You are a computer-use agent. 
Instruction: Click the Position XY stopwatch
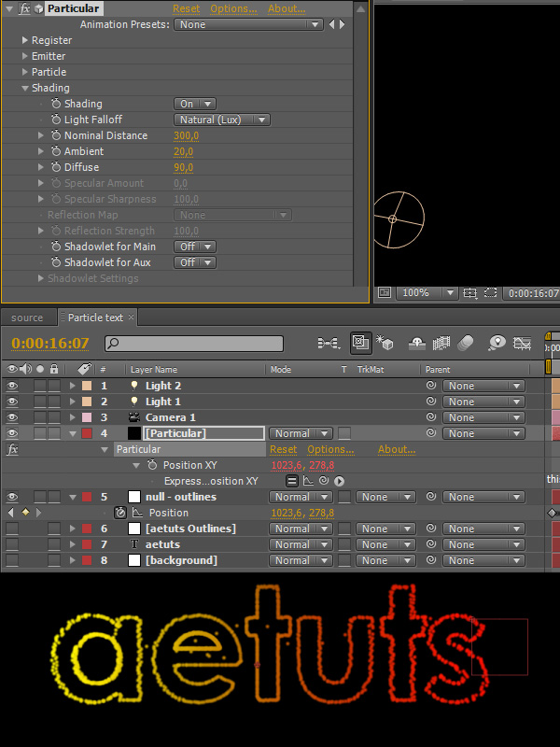152,464
